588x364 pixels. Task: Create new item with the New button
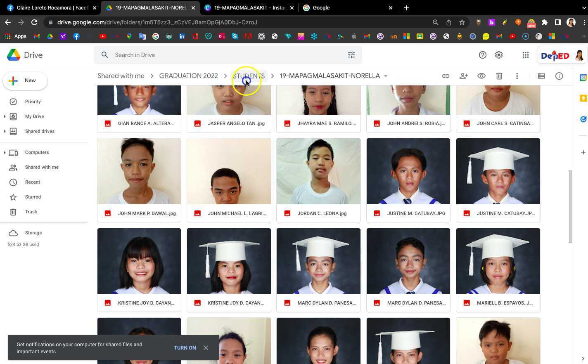(25, 80)
